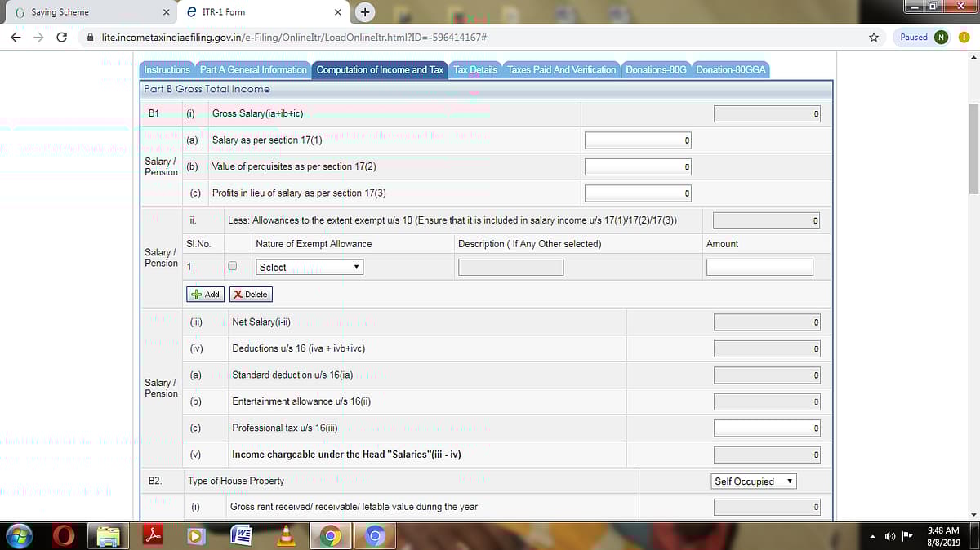Bookmark this page with star icon
The image size is (980, 550).
(x=873, y=38)
